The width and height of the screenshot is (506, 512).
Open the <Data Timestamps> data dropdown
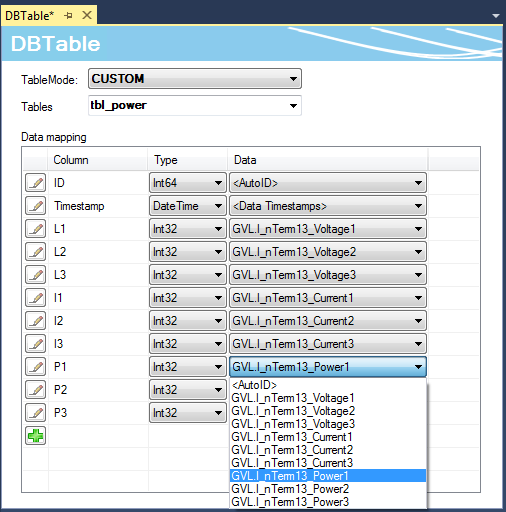pyautogui.click(x=328, y=206)
